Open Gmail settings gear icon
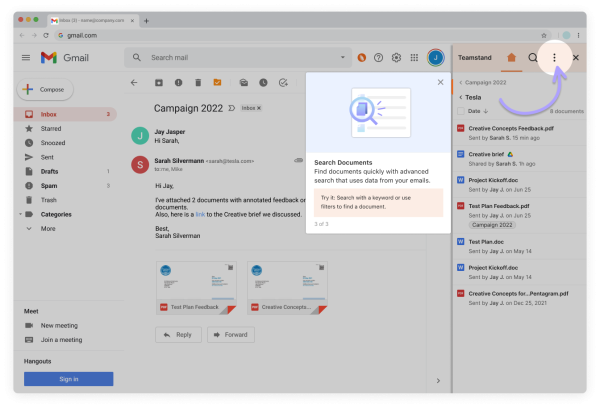Viewport: 600px width, 408px height. [396, 57]
